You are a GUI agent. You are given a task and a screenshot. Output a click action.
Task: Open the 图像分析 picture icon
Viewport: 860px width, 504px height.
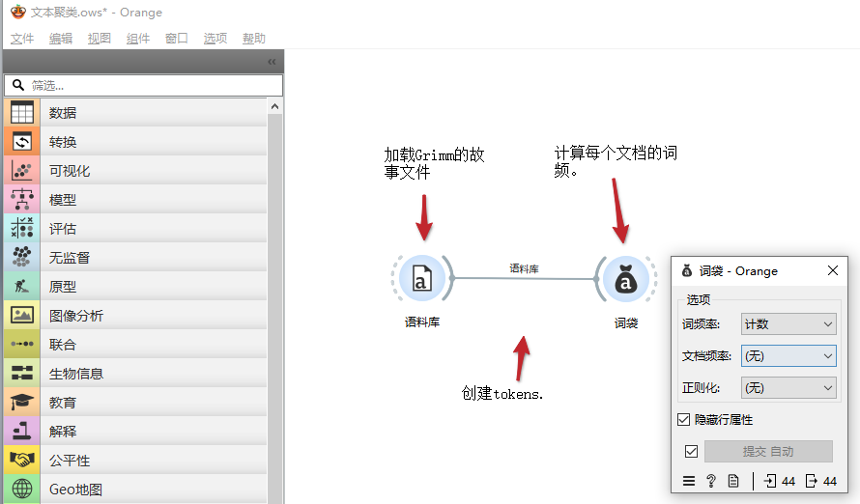click(22, 316)
